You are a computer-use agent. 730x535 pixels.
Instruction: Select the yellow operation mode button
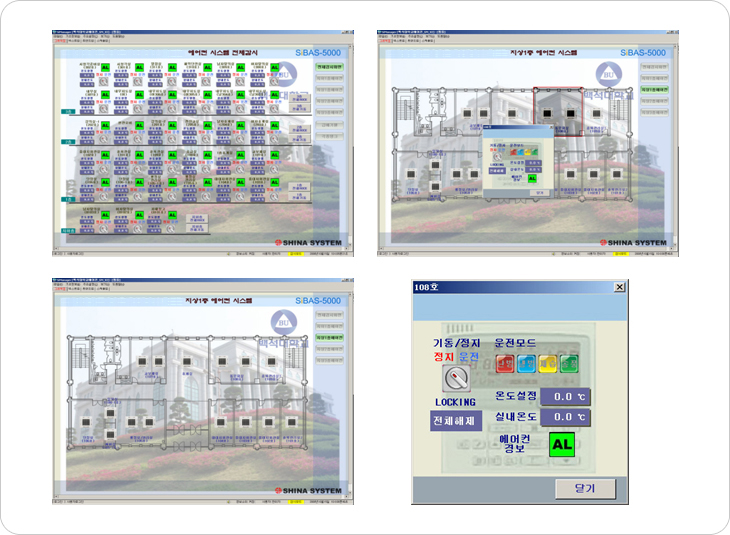click(x=547, y=364)
